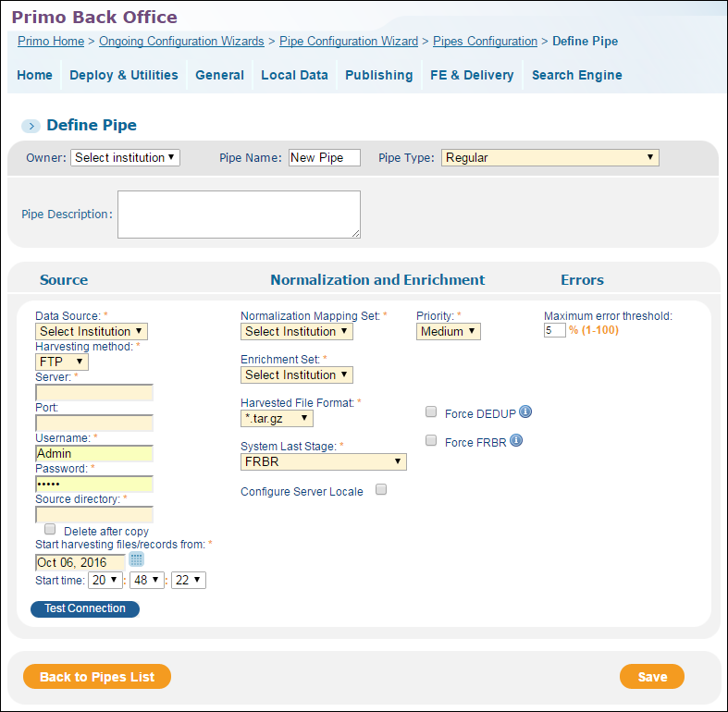Save the pipe definition
The height and width of the screenshot is (712, 728).
[652, 677]
